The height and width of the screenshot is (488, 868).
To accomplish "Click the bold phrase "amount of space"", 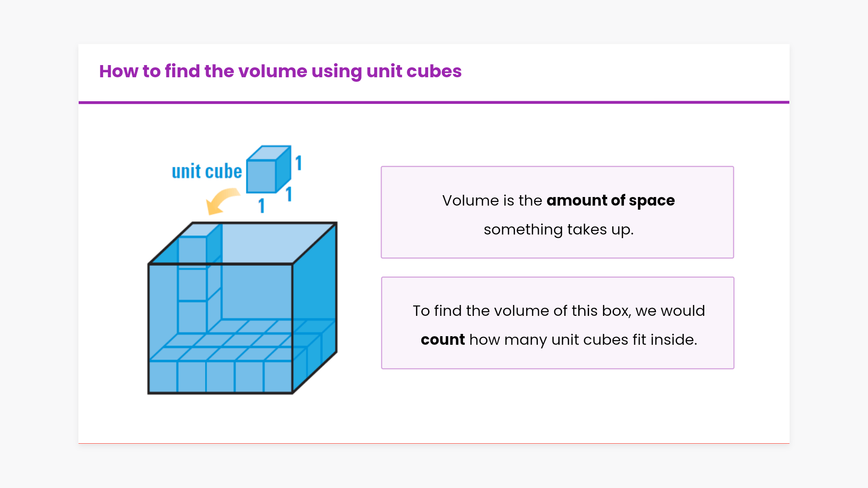I will coord(610,201).
